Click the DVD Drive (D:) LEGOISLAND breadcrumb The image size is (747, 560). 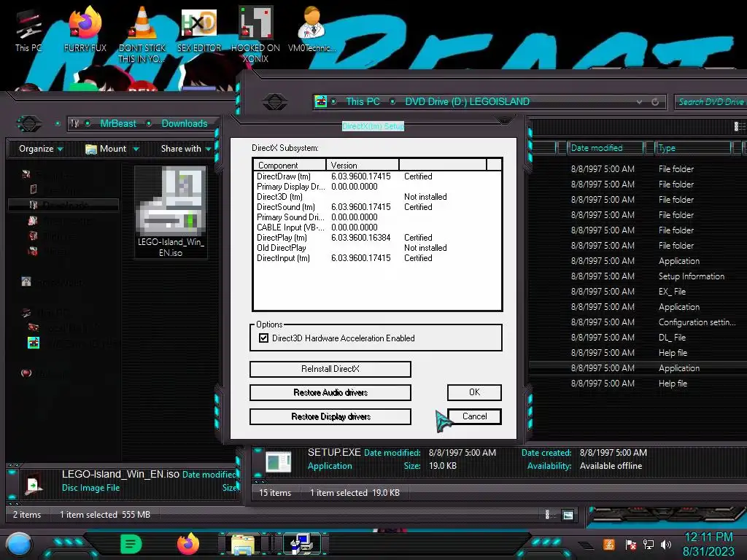click(x=467, y=101)
